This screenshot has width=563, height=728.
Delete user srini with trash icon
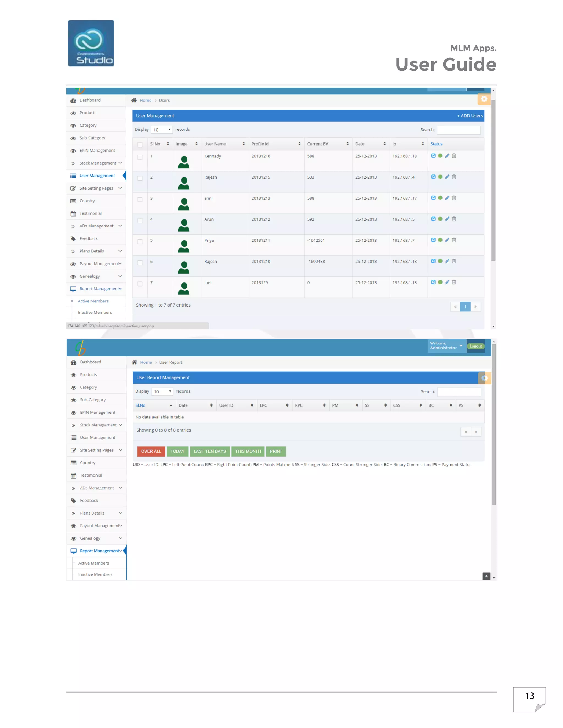[x=454, y=198]
